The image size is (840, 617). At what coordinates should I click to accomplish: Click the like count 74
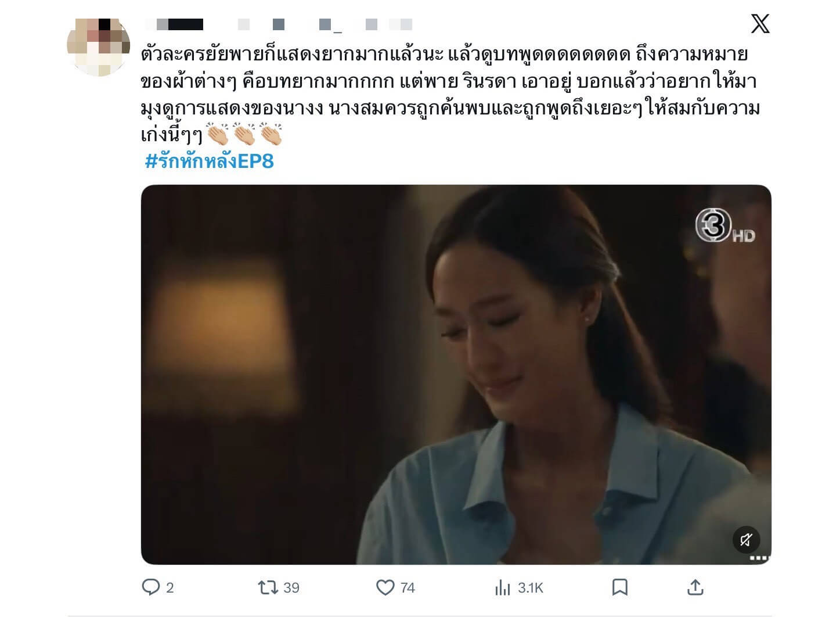[x=408, y=588]
